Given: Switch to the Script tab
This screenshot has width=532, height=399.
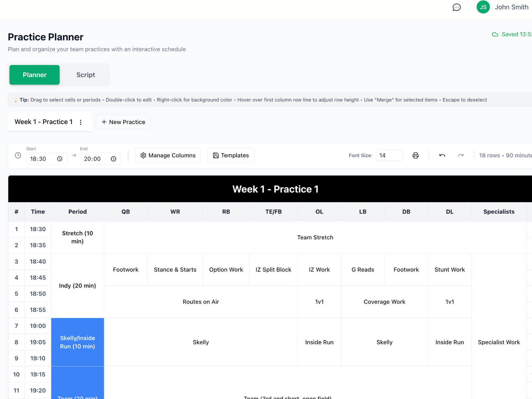Looking at the screenshot, I should (85, 75).
